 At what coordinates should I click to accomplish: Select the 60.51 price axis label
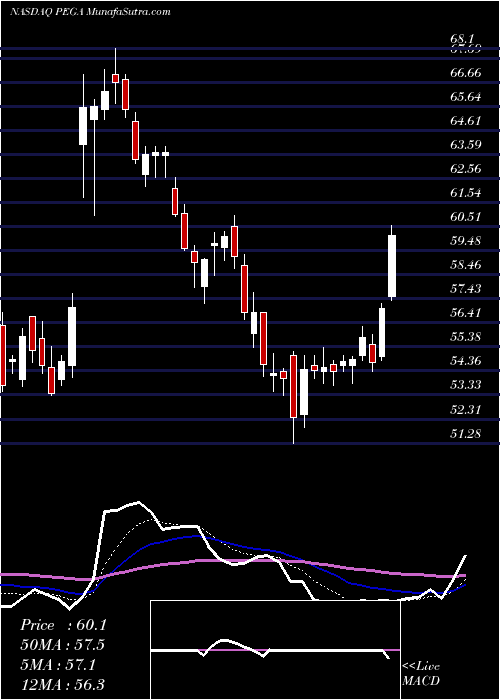pos(465,217)
